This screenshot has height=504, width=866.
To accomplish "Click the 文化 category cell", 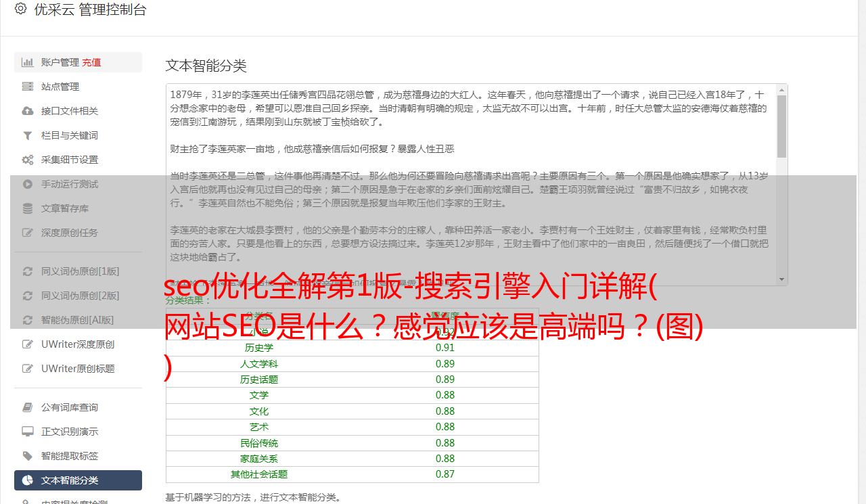I will (x=259, y=411).
